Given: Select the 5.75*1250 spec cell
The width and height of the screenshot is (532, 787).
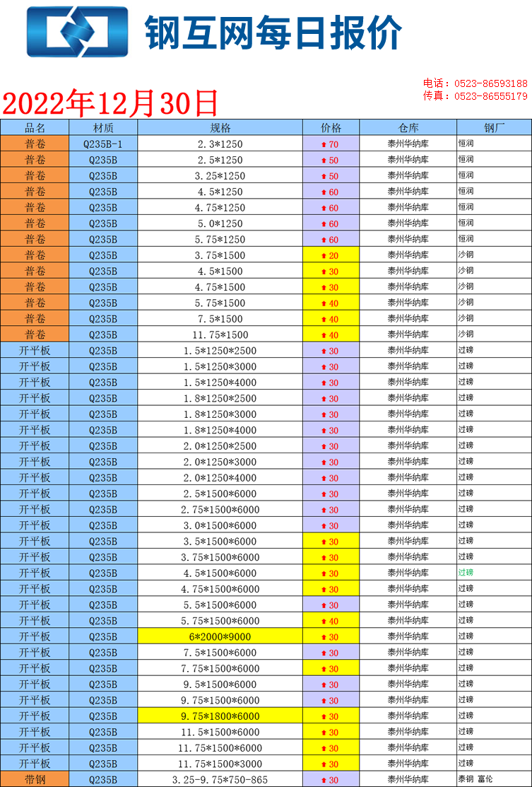Looking at the screenshot, I should [220, 240].
